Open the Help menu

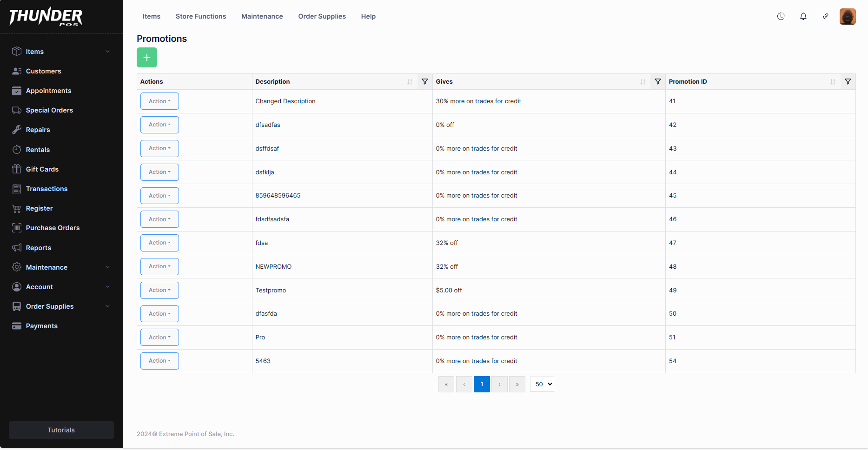[x=368, y=16]
